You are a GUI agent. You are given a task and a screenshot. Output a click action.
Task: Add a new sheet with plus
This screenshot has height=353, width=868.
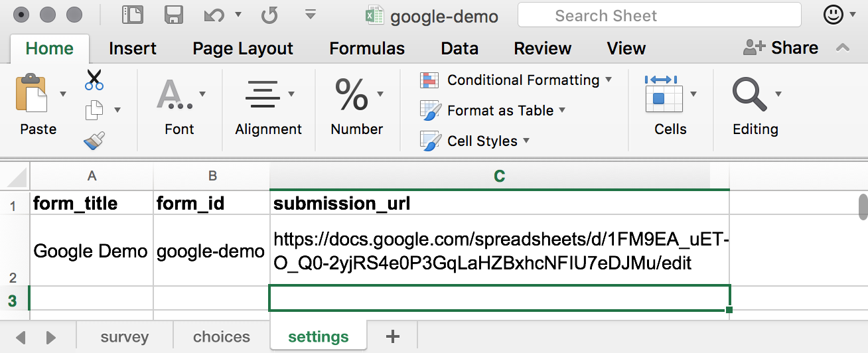coord(393,336)
